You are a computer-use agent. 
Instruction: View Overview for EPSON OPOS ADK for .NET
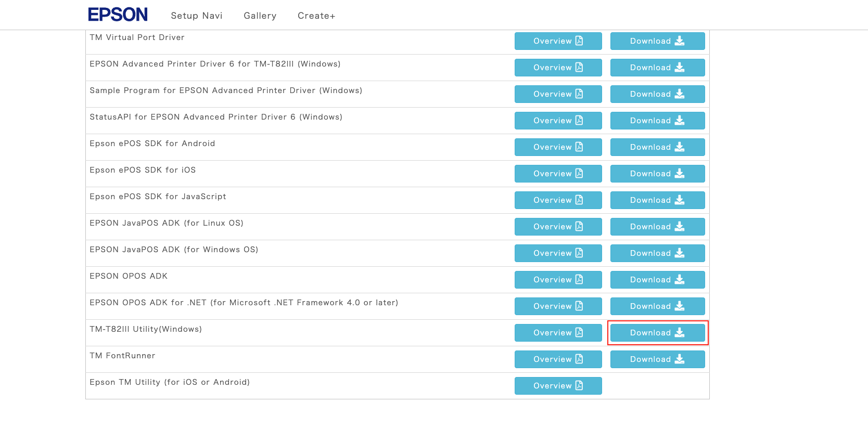pos(558,306)
